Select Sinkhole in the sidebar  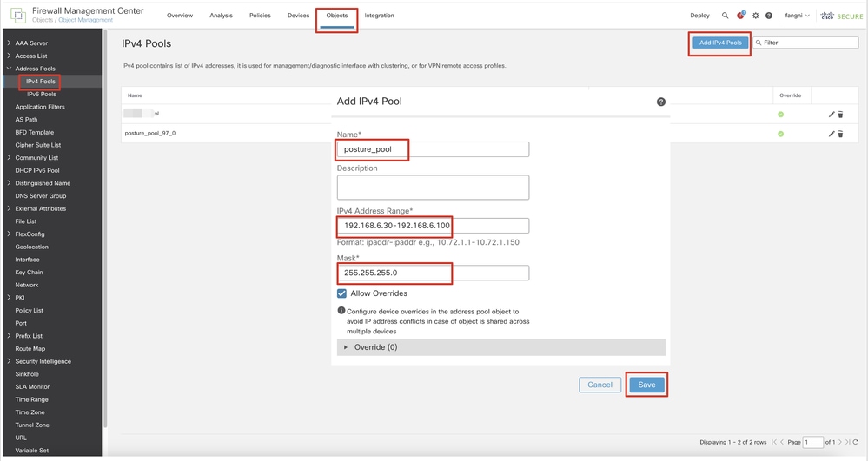(x=27, y=374)
